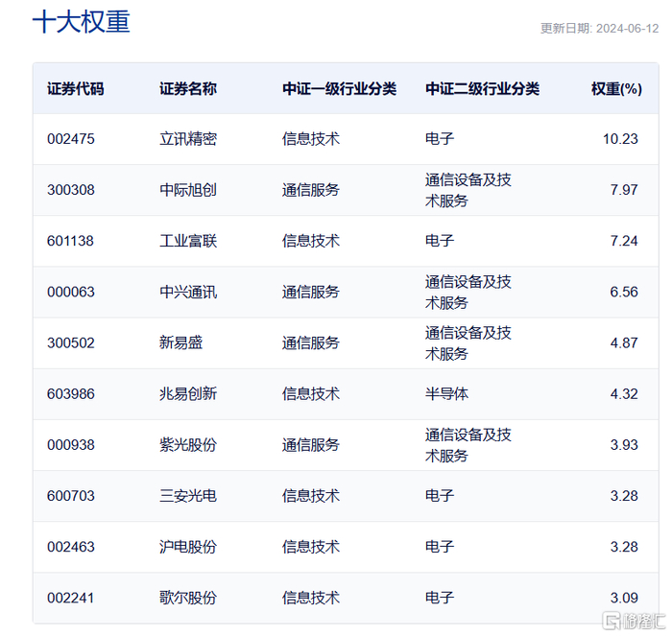Click security code 300308

coord(71,190)
